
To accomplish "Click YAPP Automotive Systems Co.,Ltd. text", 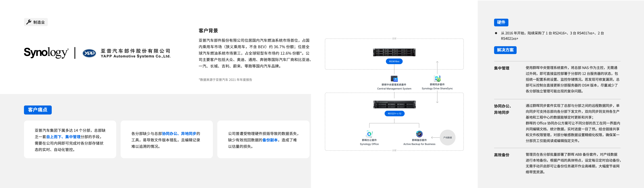I will [135, 56].
